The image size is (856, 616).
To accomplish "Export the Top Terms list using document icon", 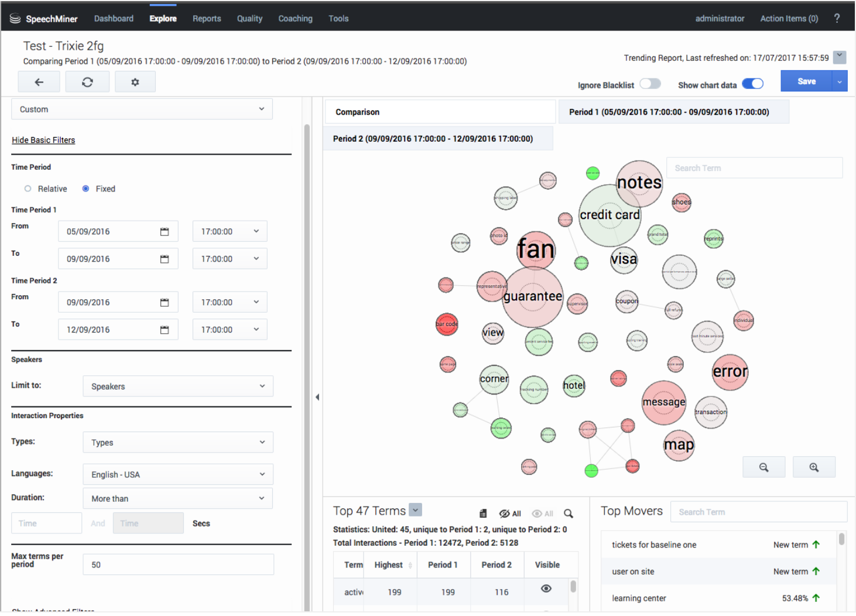I will (483, 514).
